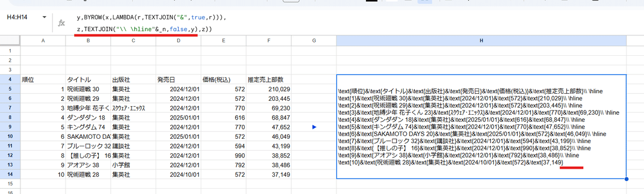The image size is (644, 194).
Task: Select the 呪術廻戦 30 title cell
Action: [x=88, y=89]
